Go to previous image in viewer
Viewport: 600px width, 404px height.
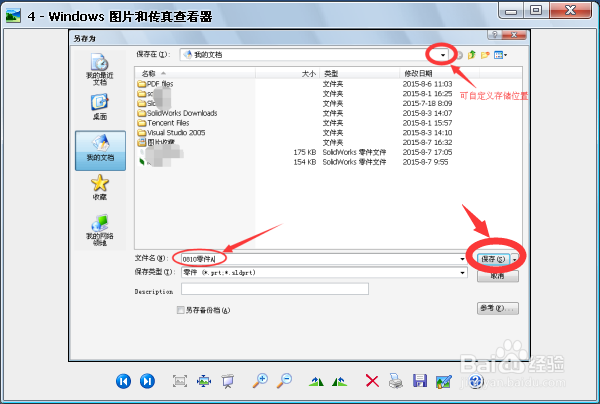[x=123, y=381]
